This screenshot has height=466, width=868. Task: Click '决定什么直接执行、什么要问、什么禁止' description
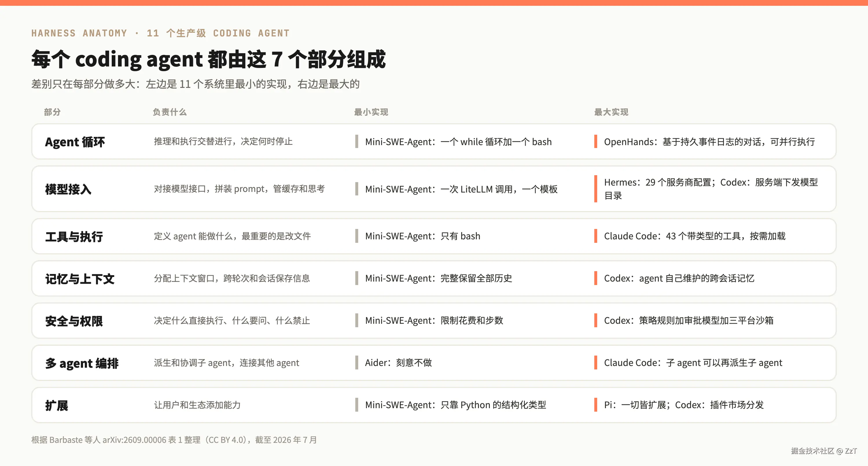coord(232,321)
